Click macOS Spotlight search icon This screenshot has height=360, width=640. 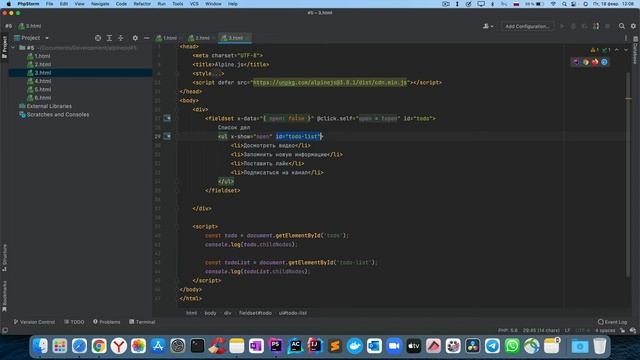pyautogui.click(x=564, y=4)
